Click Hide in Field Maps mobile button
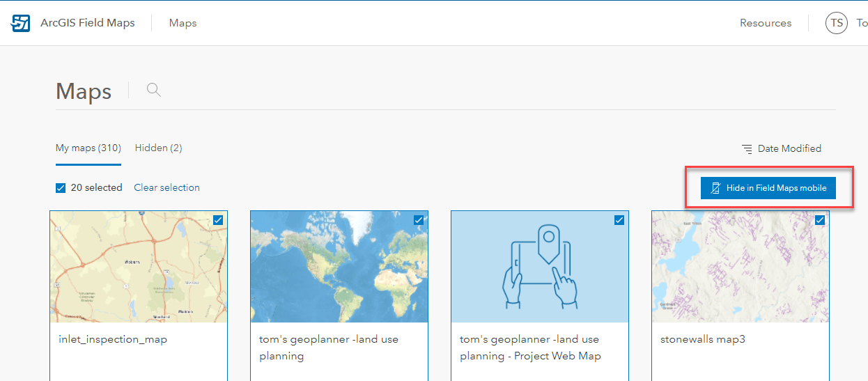The height and width of the screenshot is (381, 868). click(x=768, y=188)
